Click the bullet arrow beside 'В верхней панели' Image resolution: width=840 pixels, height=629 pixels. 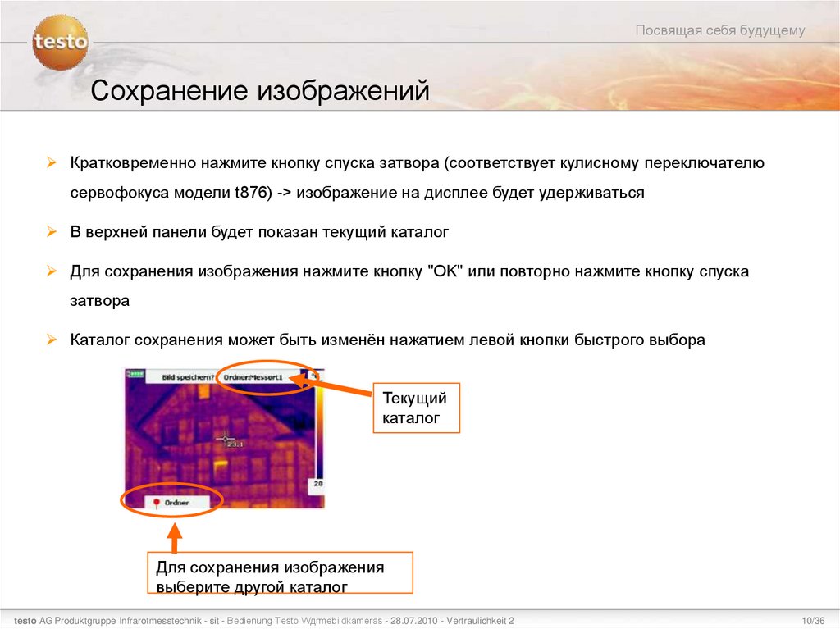click(x=52, y=231)
